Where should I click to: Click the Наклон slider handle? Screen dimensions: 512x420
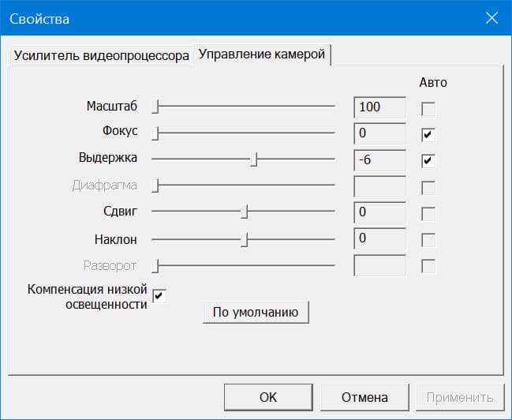245,238
